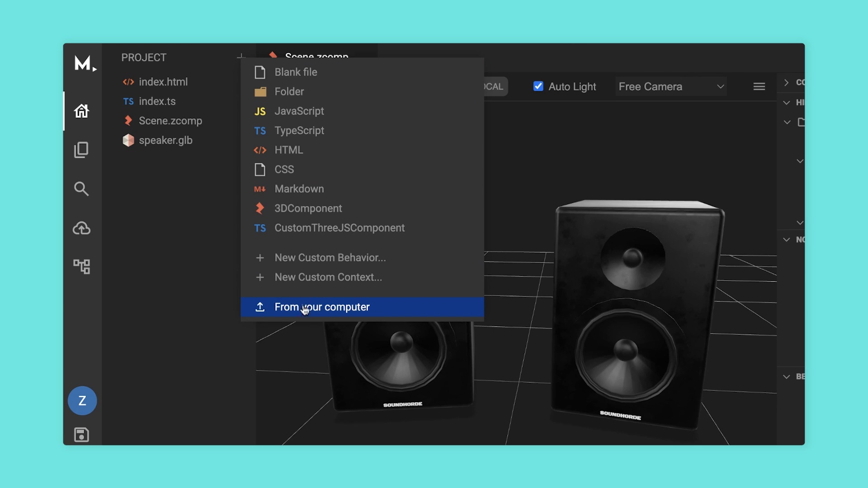The width and height of the screenshot is (868, 488).
Task: Click New Custom Behavior...
Action: pos(362,258)
